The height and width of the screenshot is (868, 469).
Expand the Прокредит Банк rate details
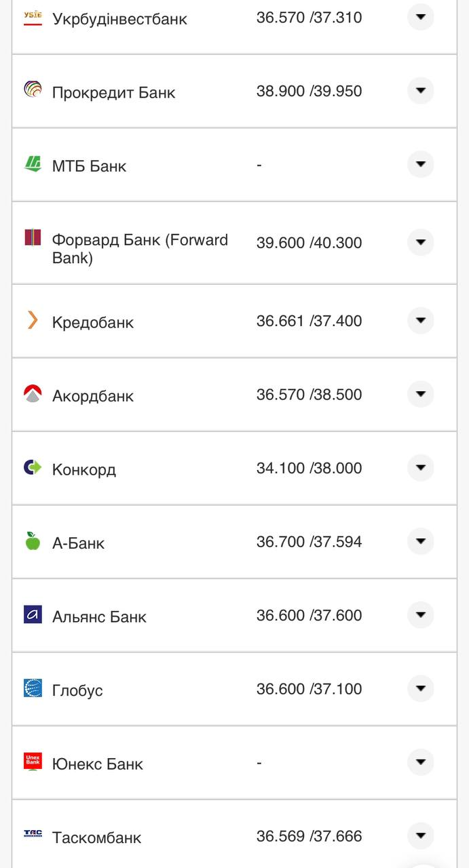[x=420, y=90]
